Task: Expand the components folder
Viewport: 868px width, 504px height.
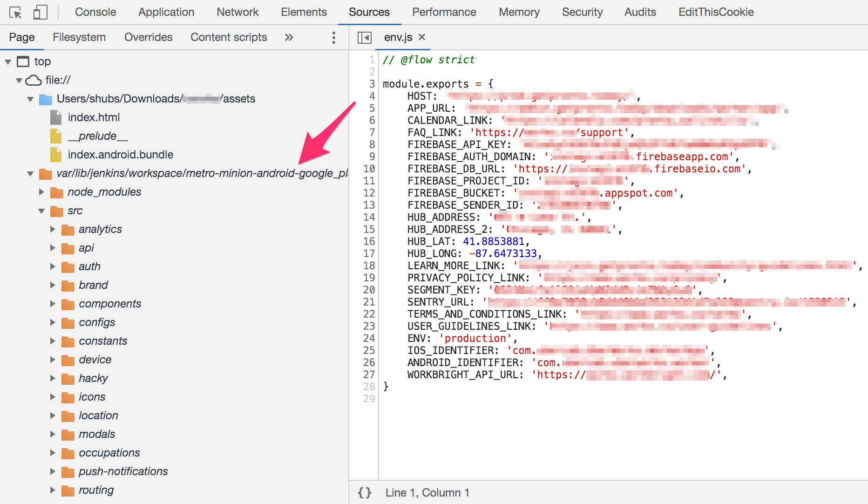Action: coord(53,304)
